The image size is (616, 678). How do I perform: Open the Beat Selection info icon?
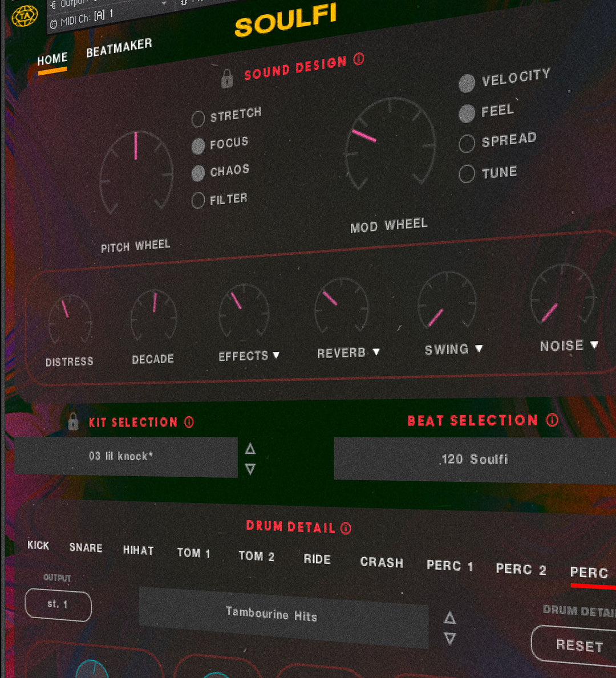551,421
